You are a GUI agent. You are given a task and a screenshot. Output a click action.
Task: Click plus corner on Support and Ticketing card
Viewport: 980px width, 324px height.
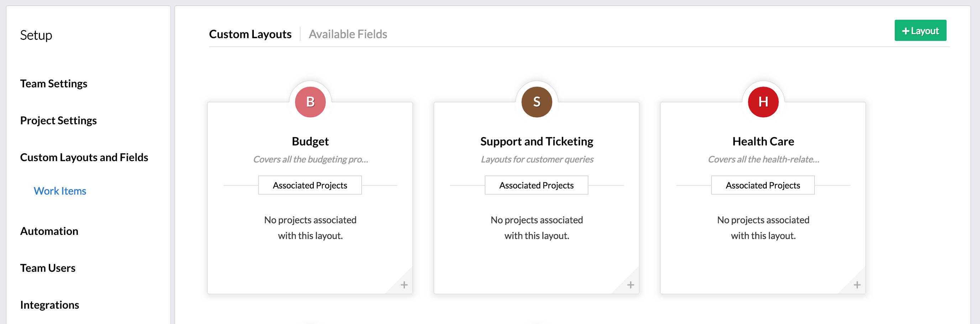tap(630, 285)
